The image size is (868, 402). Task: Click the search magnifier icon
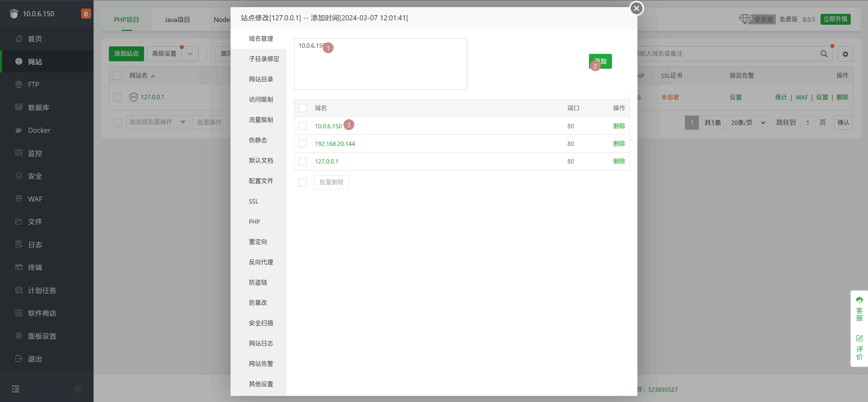(824, 54)
